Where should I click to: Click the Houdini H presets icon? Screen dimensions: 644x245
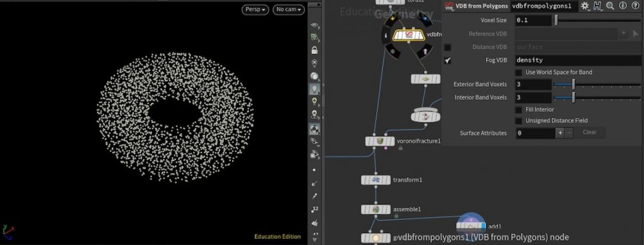tap(597, 6)
